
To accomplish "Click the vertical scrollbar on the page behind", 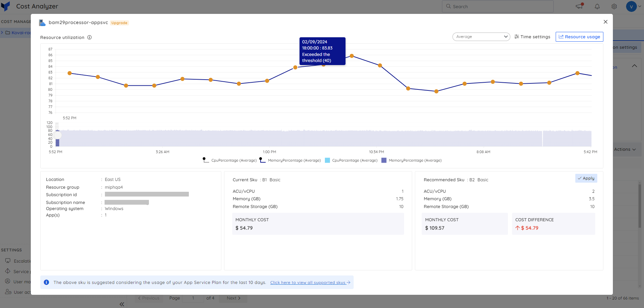I will 639,206.
